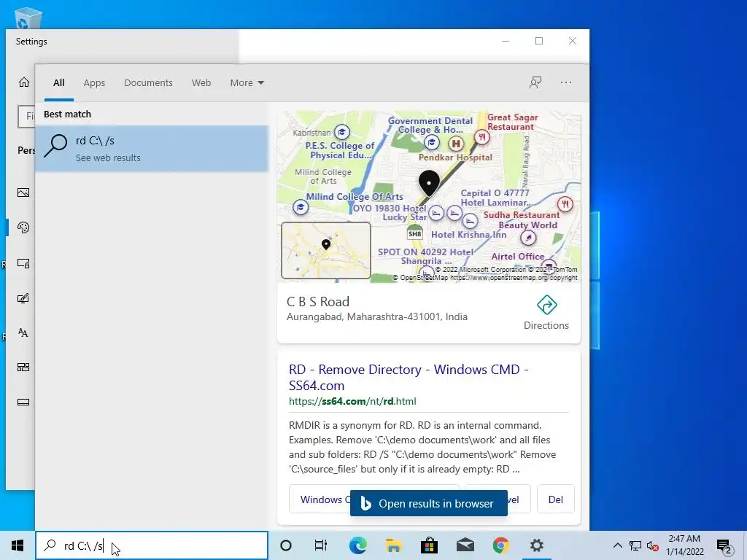The image size is (747, 560).
Task: Select the All search tab
Action: point(59,82)
